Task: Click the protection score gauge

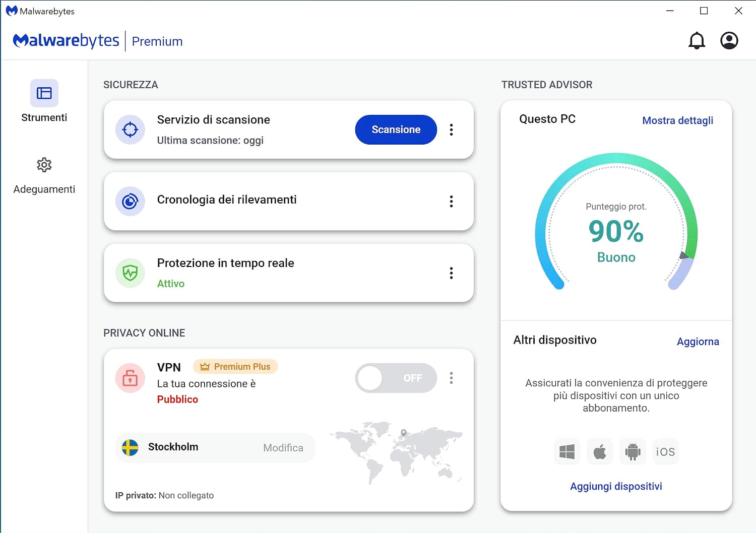Action: (616, 222)
